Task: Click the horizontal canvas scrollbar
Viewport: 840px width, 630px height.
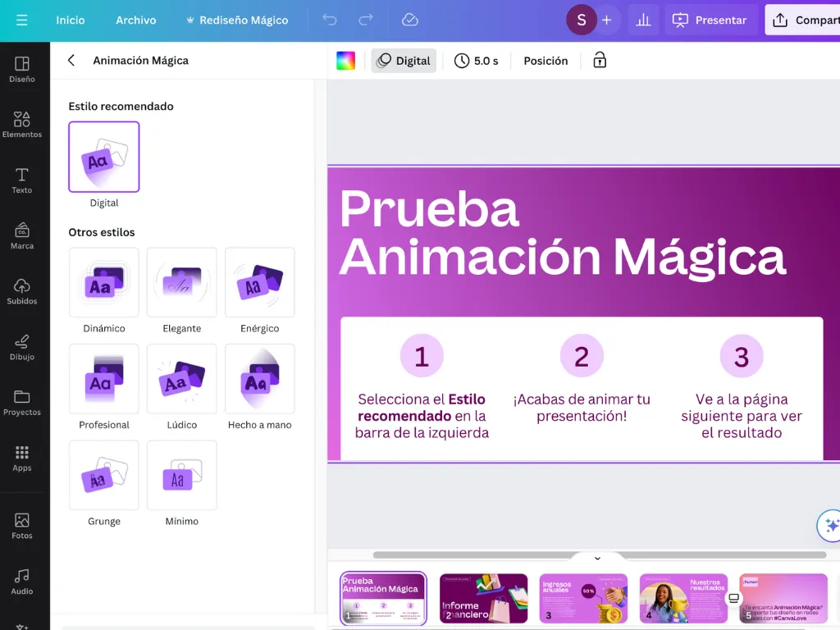Action: [x=599, y=555]
